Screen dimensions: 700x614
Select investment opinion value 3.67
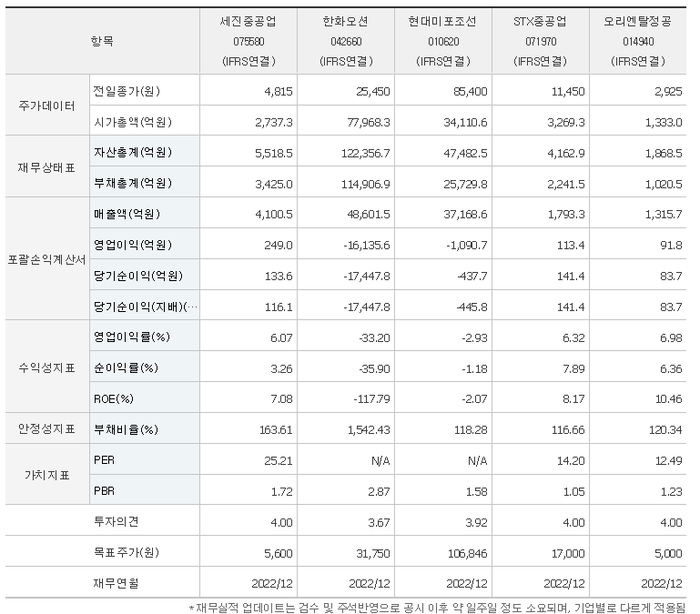pos(379,522)
